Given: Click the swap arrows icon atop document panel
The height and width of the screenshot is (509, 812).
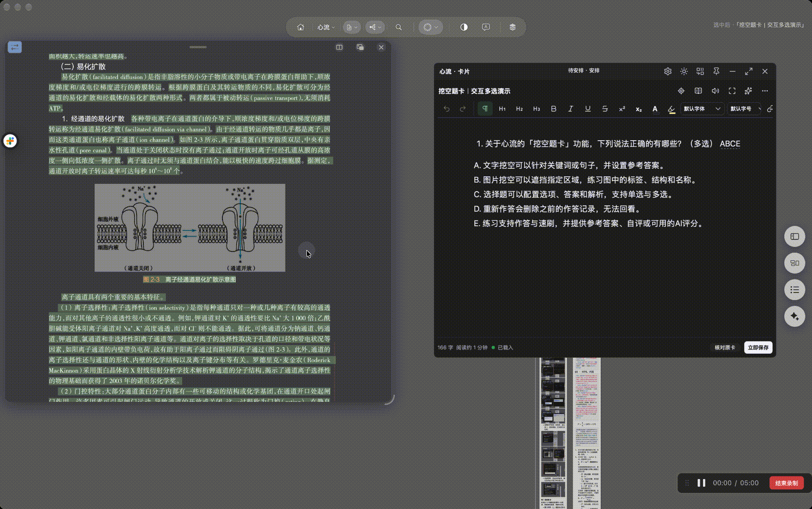Looking at the screenshot, I should 15,47.
